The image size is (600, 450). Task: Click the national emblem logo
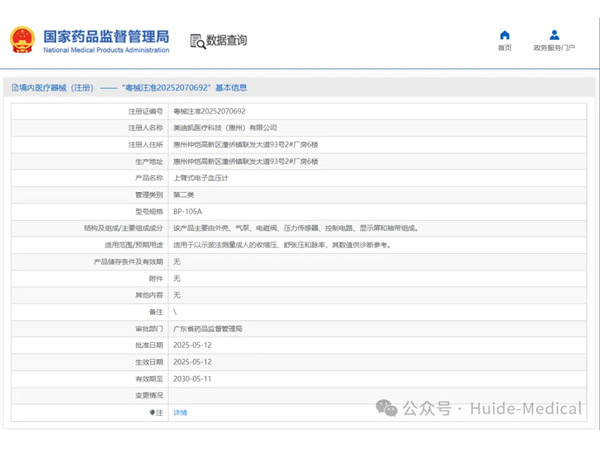[x=22, y=40]
